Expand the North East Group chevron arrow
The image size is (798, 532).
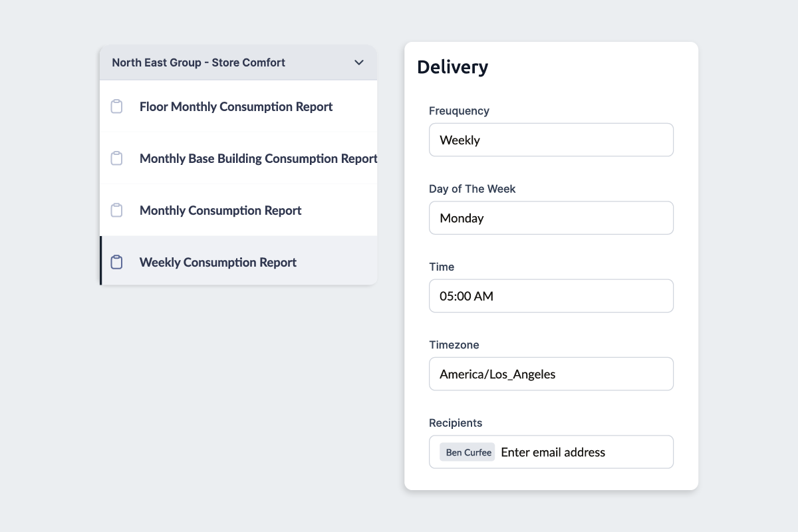[x=359, y=63]
